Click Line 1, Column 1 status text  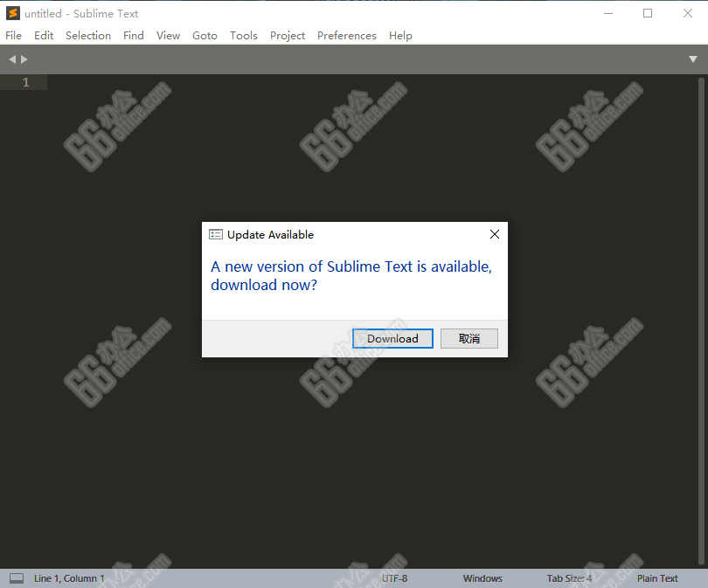[69, 578]
